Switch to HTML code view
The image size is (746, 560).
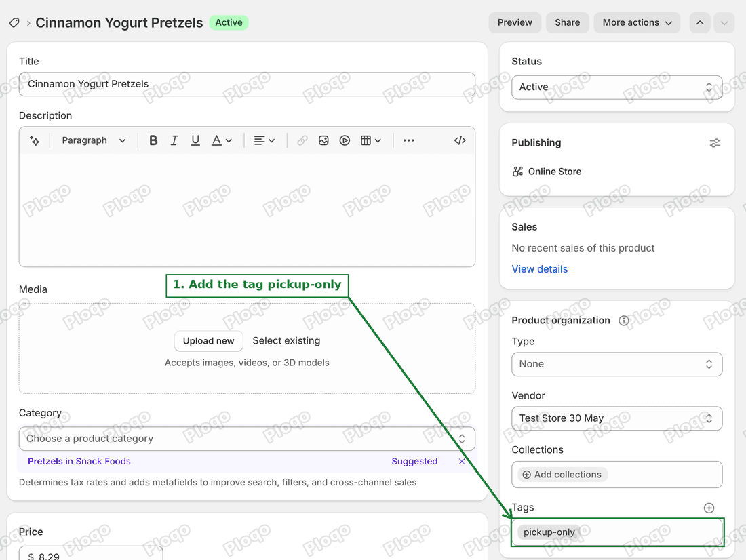460,140
